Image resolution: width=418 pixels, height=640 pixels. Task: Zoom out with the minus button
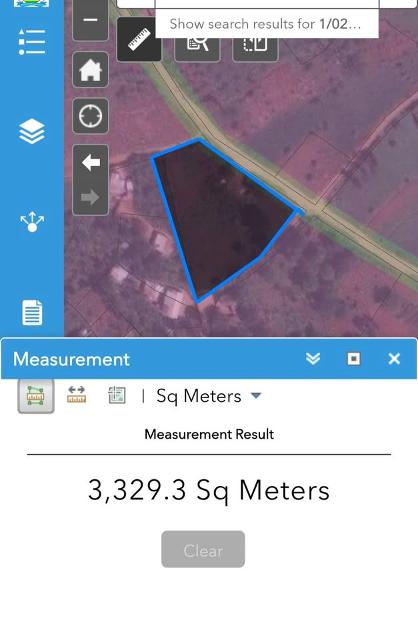click(91, 20)
